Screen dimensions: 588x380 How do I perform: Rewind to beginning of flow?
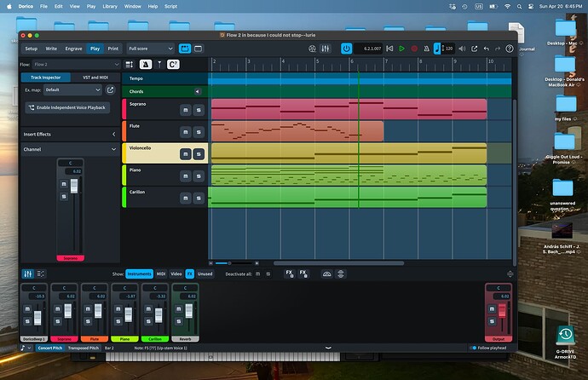point(389,49)
